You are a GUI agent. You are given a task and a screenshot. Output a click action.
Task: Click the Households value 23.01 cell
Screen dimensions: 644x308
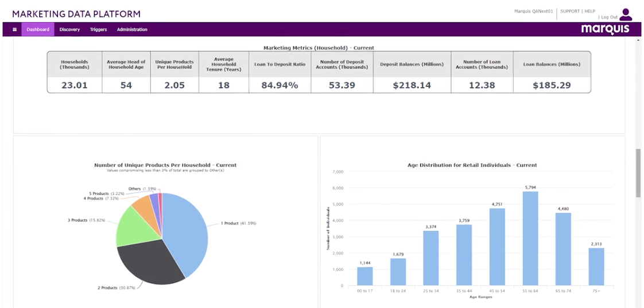(75, 85)
